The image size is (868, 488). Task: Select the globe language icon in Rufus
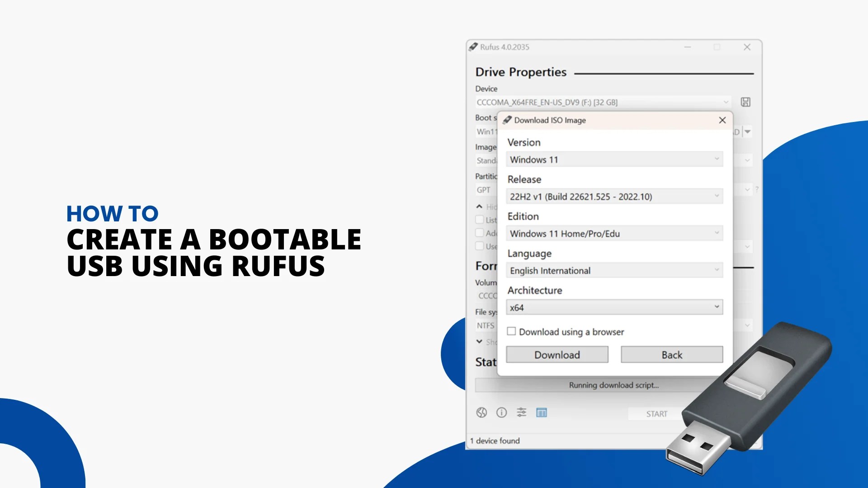(x=481, y=413)
